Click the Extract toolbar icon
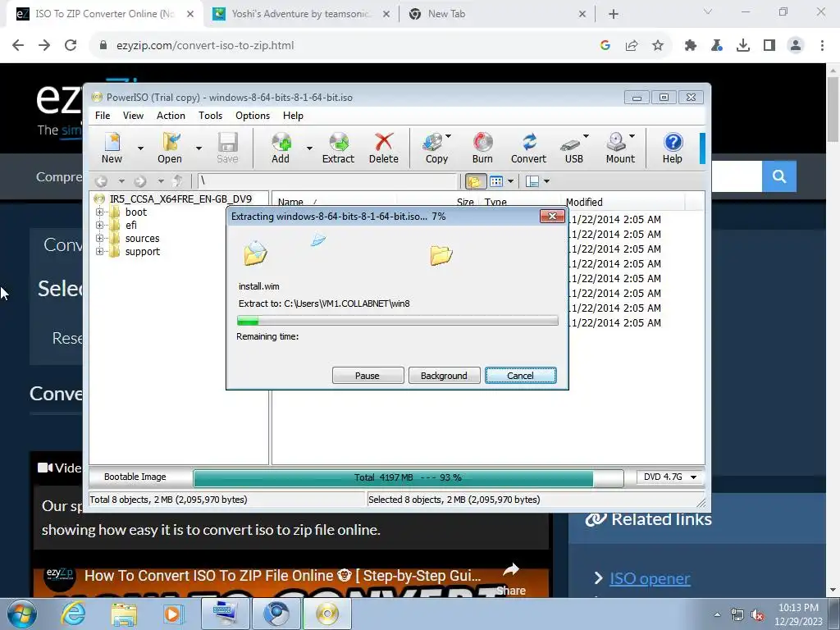 click(x=339, y=148)
